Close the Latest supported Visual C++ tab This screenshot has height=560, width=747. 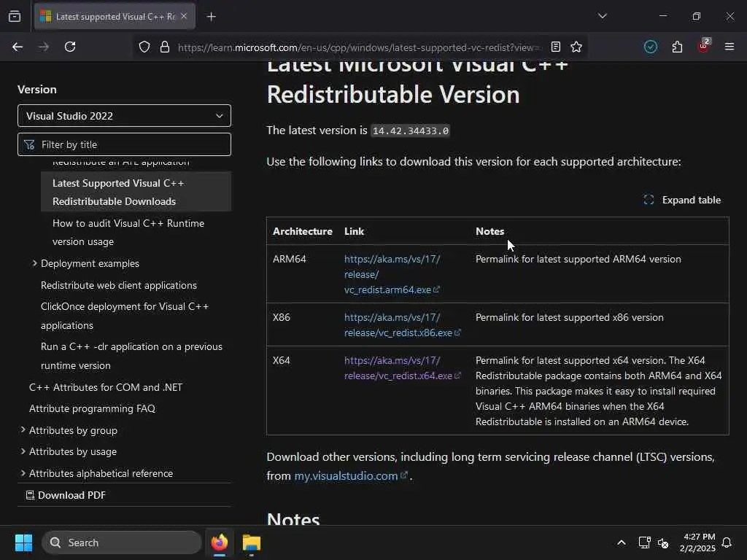click(184, 16)
